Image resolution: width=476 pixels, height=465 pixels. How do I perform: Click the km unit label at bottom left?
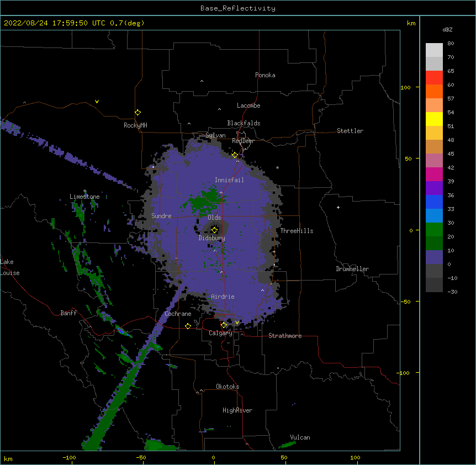tap(8, 458)
